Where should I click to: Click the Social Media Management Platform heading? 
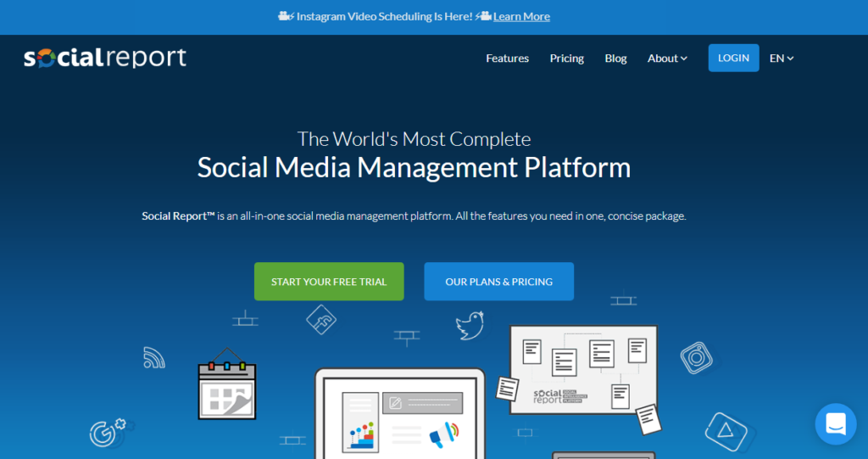pyautogui.click(x=414, y=167)
